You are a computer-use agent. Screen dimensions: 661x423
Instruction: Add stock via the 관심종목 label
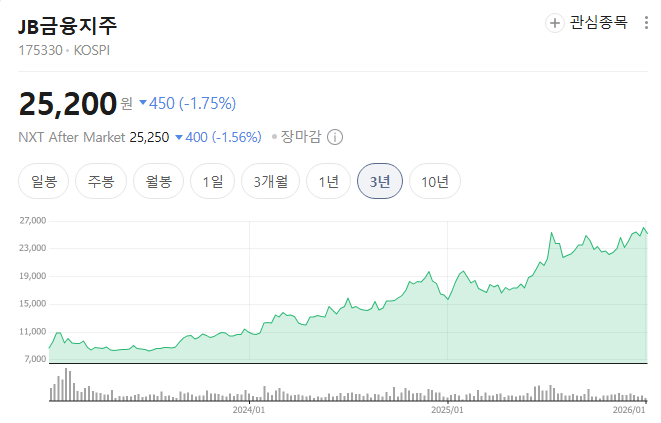pyautogui.click(x=598, y=23)
